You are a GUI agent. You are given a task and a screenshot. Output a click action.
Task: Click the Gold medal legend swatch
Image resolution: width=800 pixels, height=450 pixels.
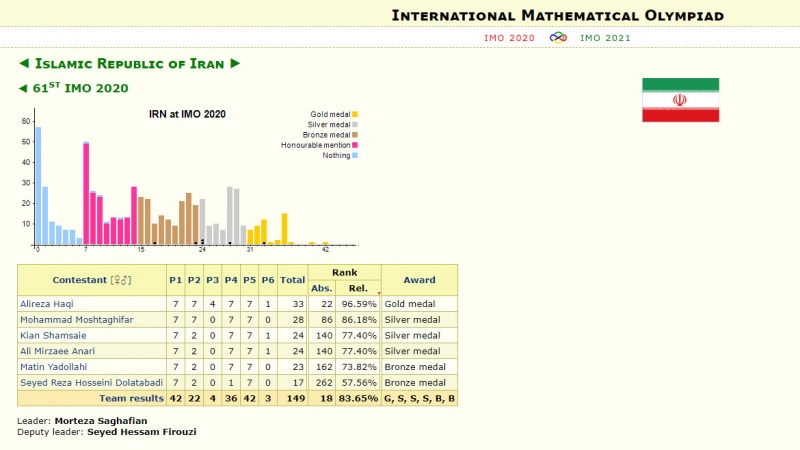pos(355,114)
